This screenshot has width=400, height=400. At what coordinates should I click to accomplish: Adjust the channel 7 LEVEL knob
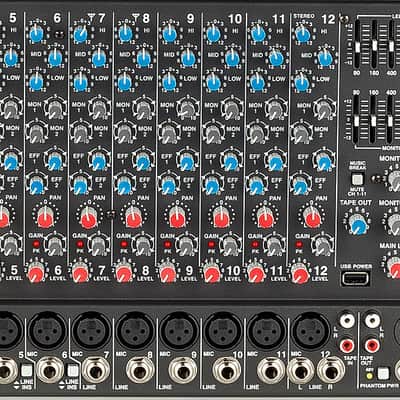tap(80, 274)
